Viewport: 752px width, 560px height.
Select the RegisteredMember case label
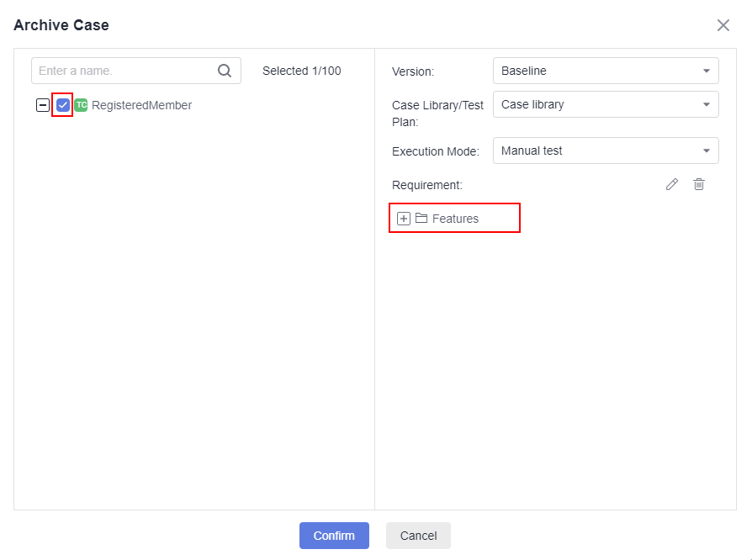(x=141, y=105)
